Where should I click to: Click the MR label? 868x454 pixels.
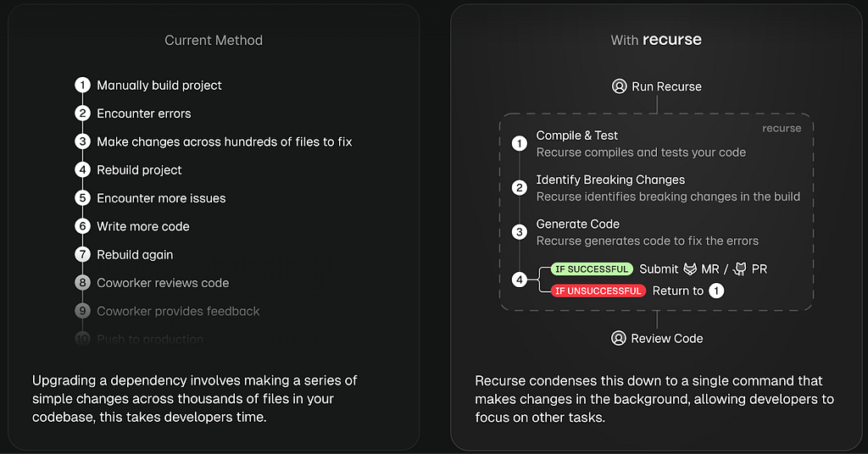coord(710,269)
